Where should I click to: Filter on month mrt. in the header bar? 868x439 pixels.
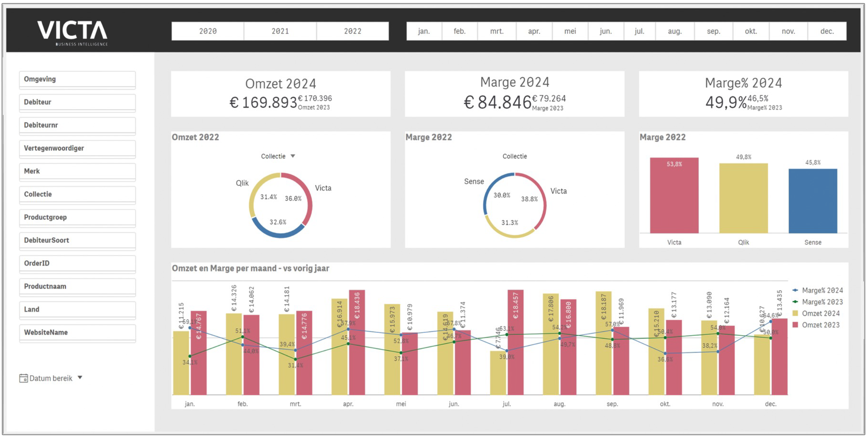(497, 31)
